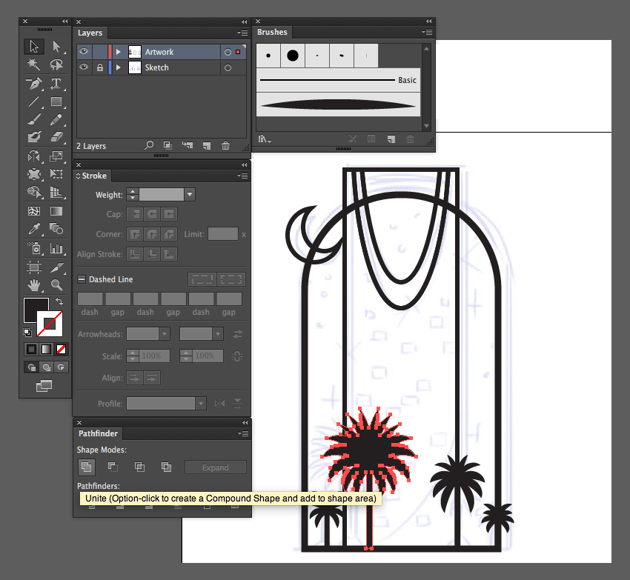Open the stroke Weight dropdown
This screenshot has height=580, width=630.
190,194
